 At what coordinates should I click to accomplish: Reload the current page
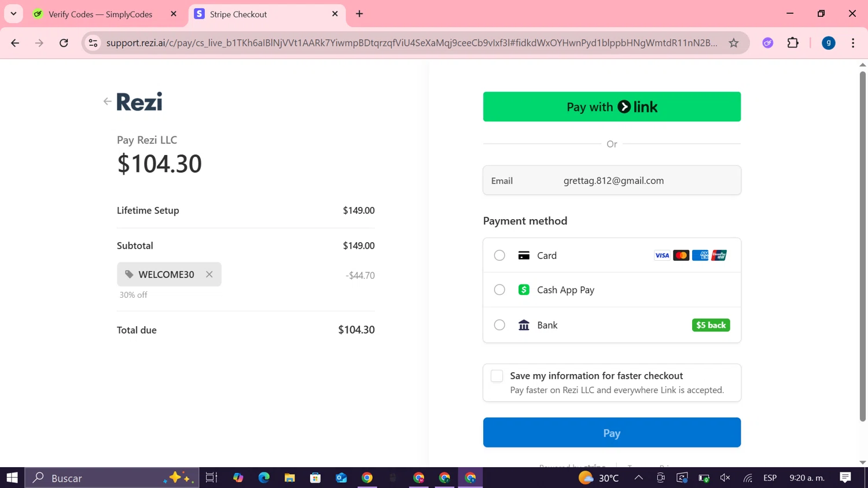tap(64, 43)
